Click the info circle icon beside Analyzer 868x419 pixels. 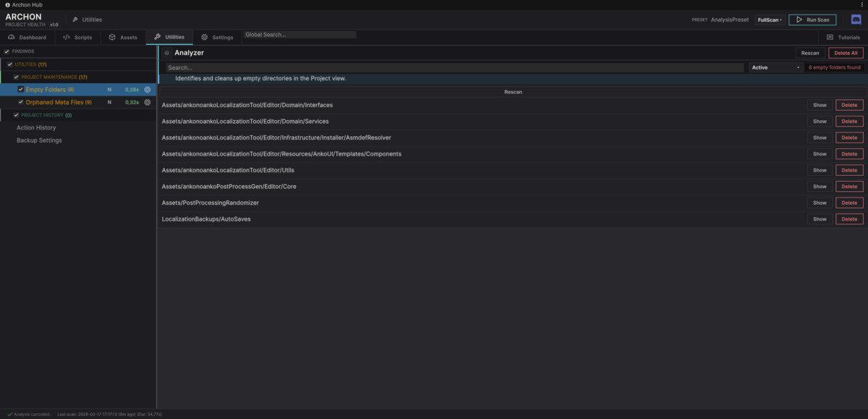[x=167, y=53]
